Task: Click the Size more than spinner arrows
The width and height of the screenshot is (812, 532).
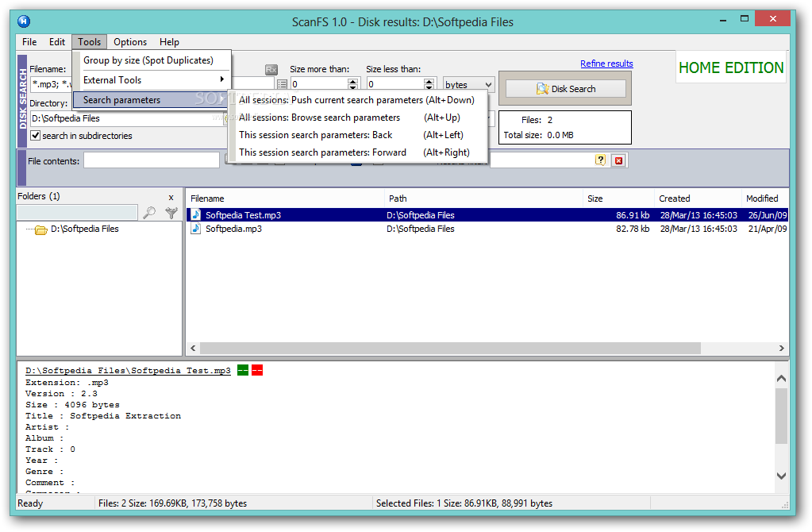Action: pyautogui.click(x=353, y=84)
